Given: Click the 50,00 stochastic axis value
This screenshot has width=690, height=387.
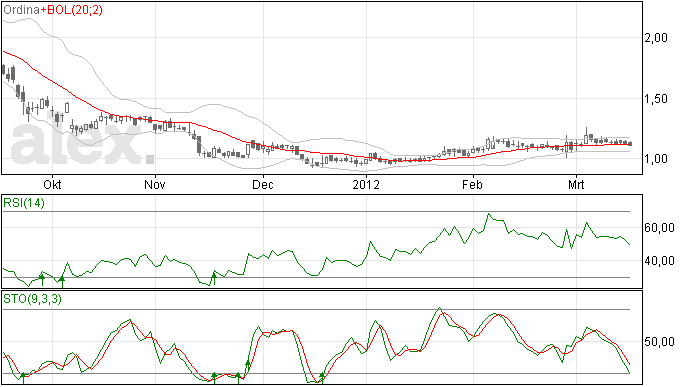Looking at the screenshot, I should 659,342.
